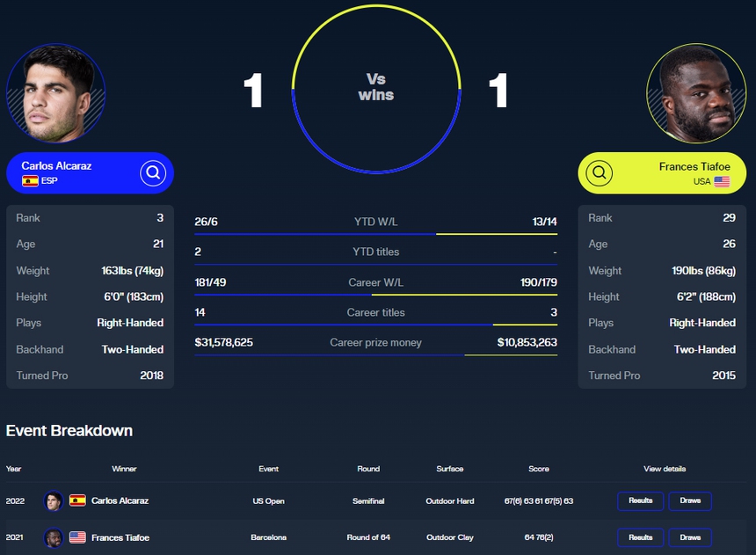756x555 pixels.
Task: Click the Carlos Alcaraz name in blue card
Action: pyautogui.click(x=56, y=165)
